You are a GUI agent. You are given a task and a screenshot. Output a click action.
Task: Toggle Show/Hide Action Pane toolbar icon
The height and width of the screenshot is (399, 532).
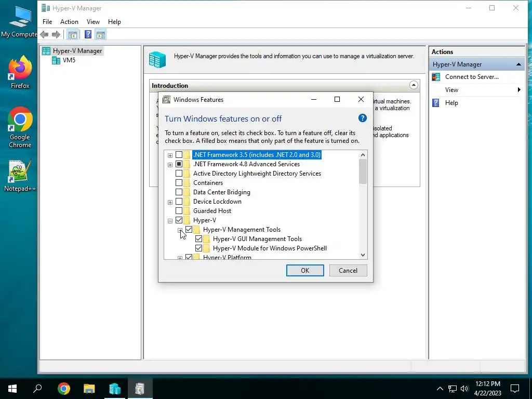[100, 34]
